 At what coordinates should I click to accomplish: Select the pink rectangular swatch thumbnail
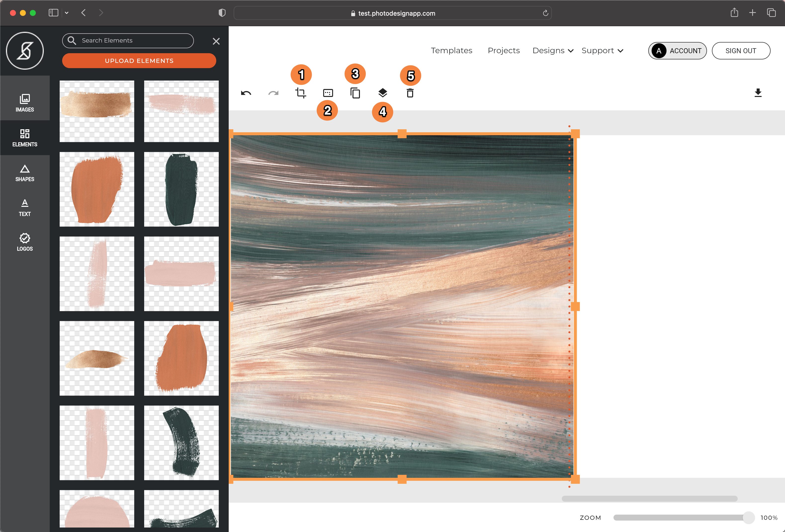click(x=181, y=274)
